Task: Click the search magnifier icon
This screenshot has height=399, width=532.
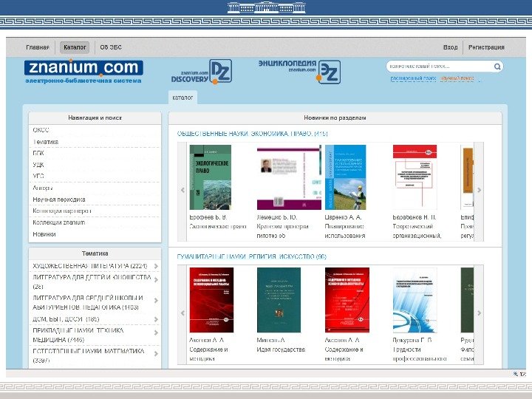Action: coord(497,66)
